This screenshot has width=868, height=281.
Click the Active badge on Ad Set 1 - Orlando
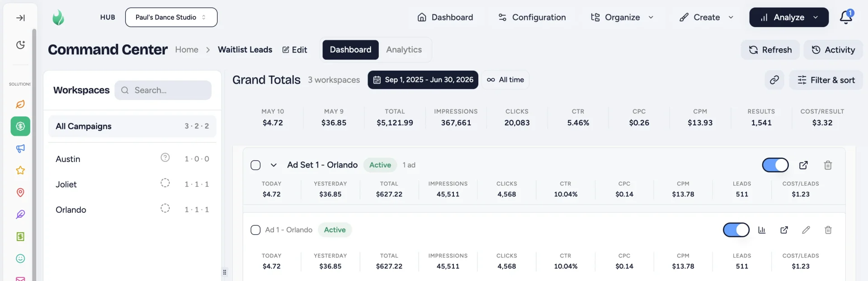(x=380, y=165)
